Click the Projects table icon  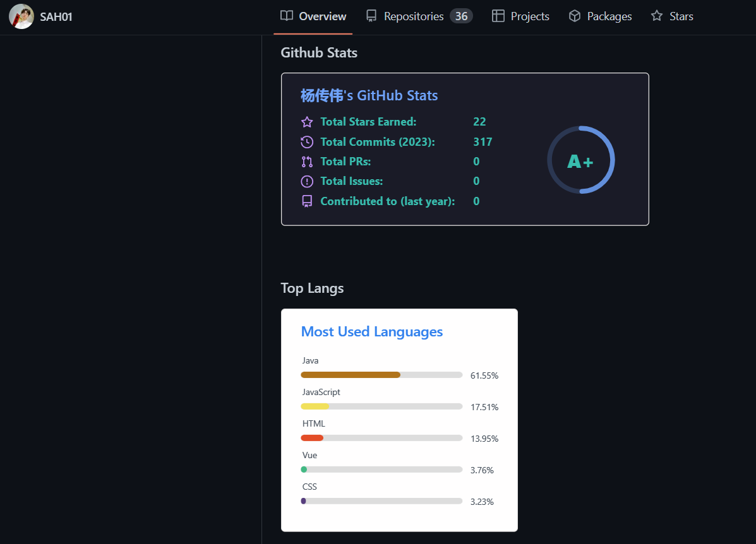tap(498, 16)
